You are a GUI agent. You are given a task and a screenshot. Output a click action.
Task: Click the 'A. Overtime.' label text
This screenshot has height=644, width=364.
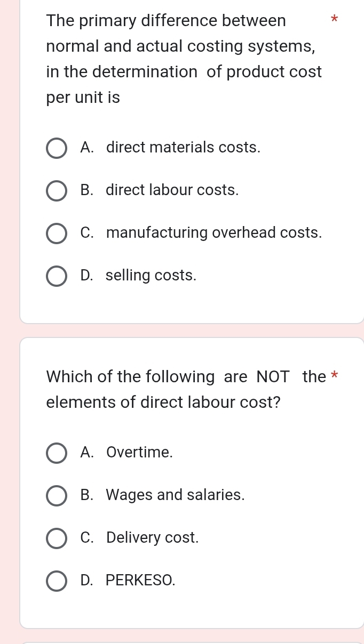pyautogui.click(x=126, y=453)
